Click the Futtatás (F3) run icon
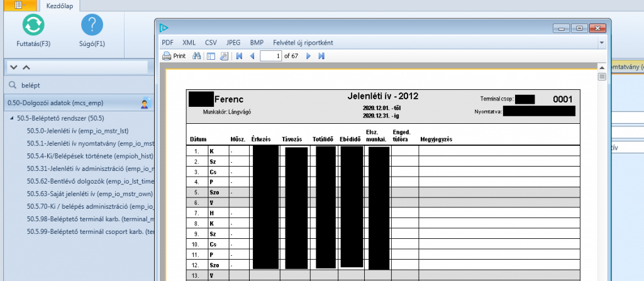The width and height of the screenshot is (644, 281). pyautogui.click(x=33, y=26)
